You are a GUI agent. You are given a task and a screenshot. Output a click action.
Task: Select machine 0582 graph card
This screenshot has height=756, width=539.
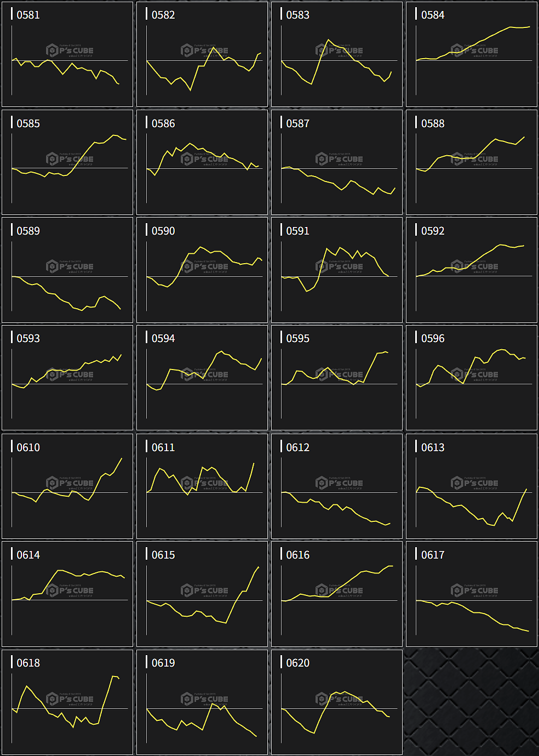coord(202,54)
